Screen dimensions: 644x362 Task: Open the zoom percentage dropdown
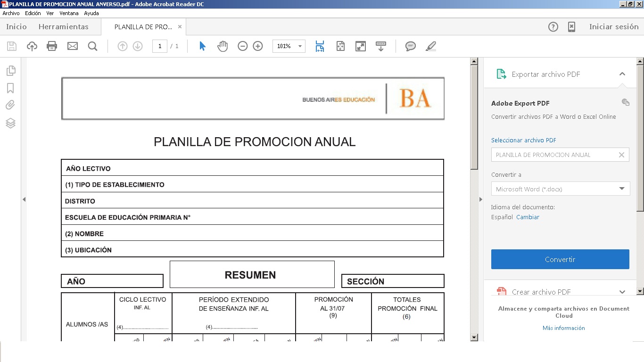click(299, 46)
